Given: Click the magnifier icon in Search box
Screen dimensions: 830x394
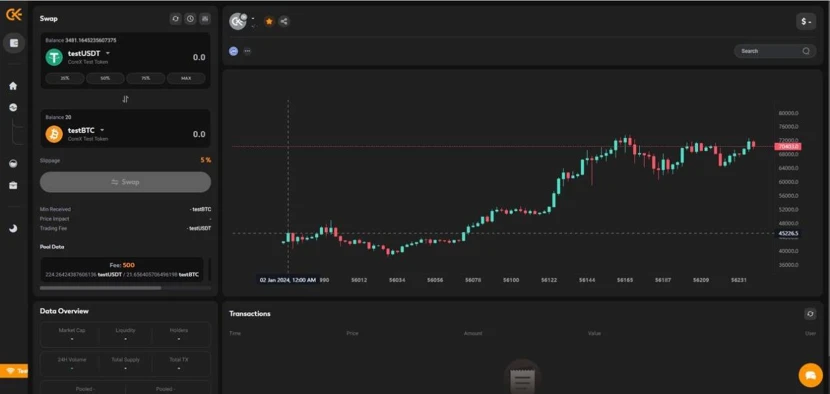Looking at the screenshot, I should (x=806, y=51).
